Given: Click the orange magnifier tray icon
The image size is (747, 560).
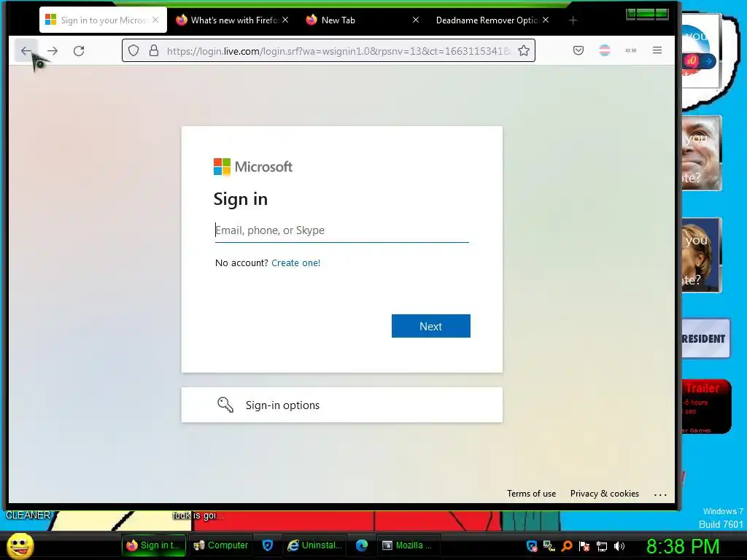Looking at the screenshot, I should click(567, 546).
